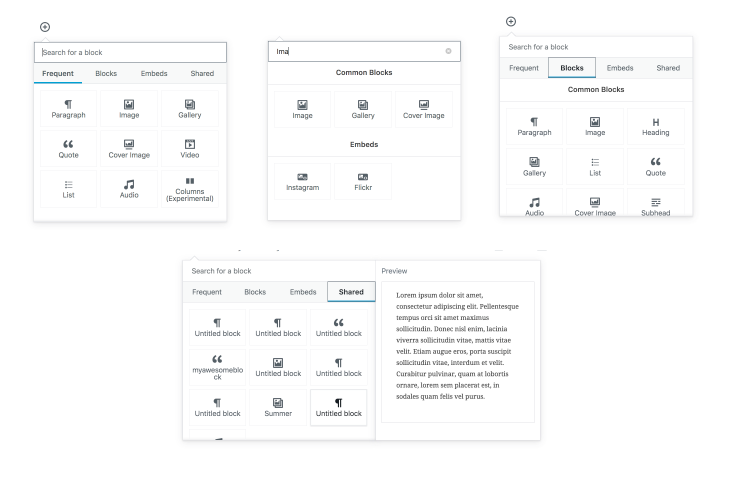Click search field in the Blocks-tab panel
This screenshot has height=482, width=742.
(x=596, y=47)
